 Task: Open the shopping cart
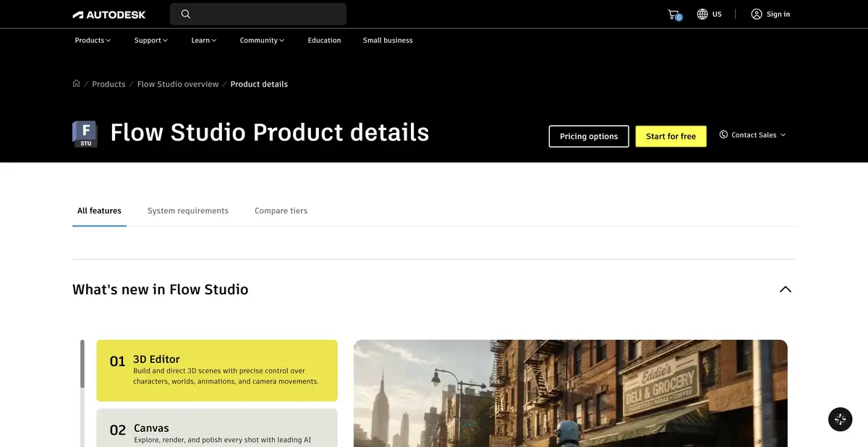[x=674, y=14]
